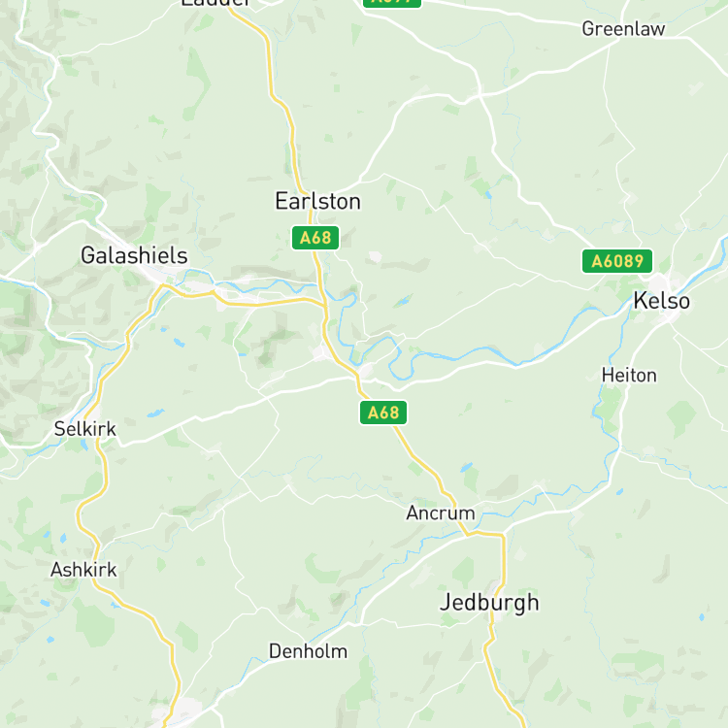Click the A68 road shield near Earlston

click(315, 238)
